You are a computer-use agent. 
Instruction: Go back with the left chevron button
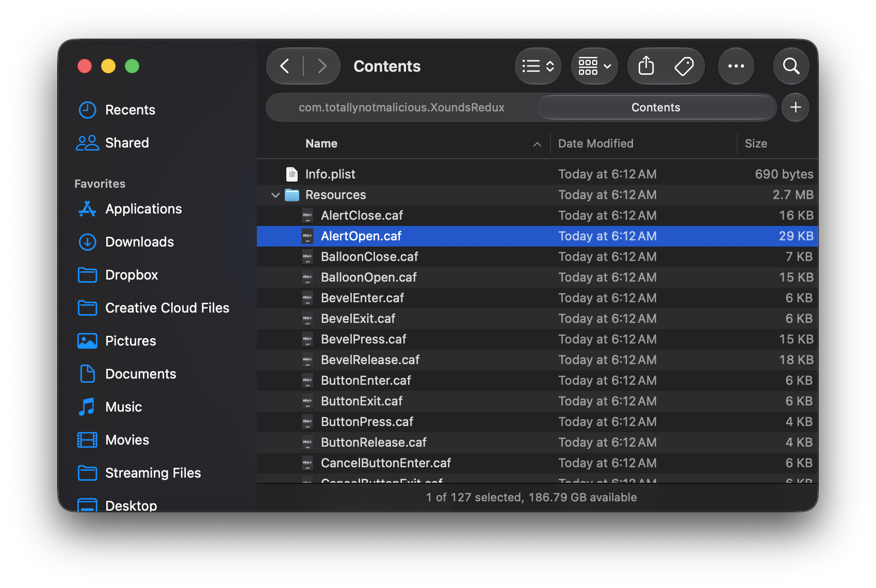284,66
